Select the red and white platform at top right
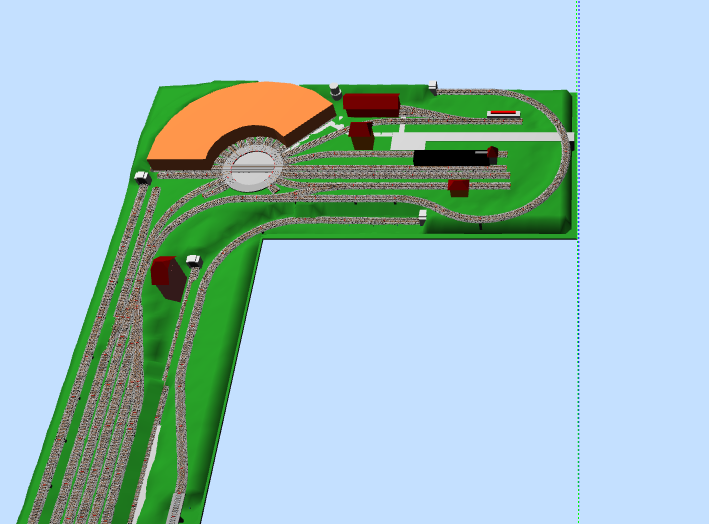This screenshot has width=709, height=524. [x=503, y=115]
